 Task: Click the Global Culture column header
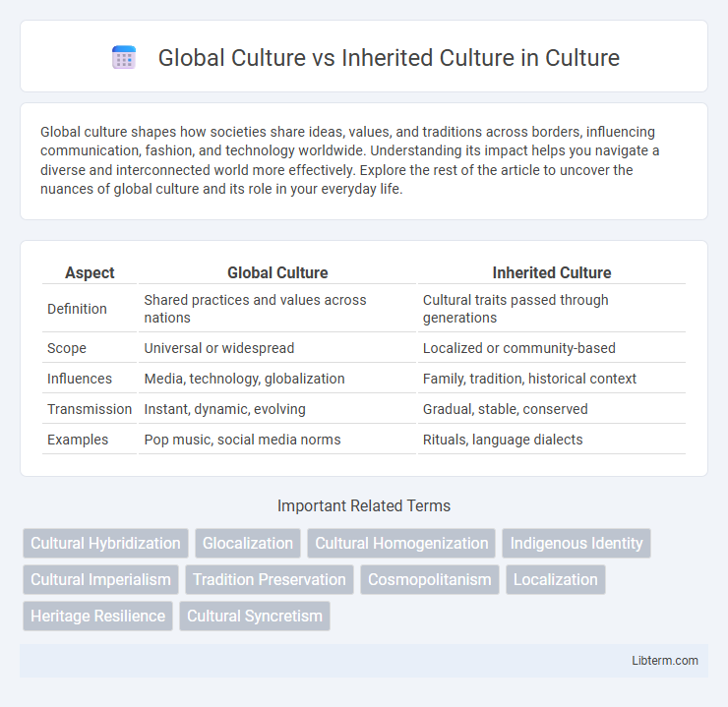[x=277, y=272]
